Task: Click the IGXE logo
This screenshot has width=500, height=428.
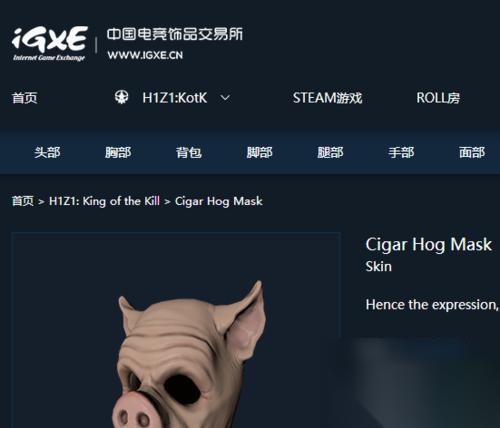Action: [49, 44]
